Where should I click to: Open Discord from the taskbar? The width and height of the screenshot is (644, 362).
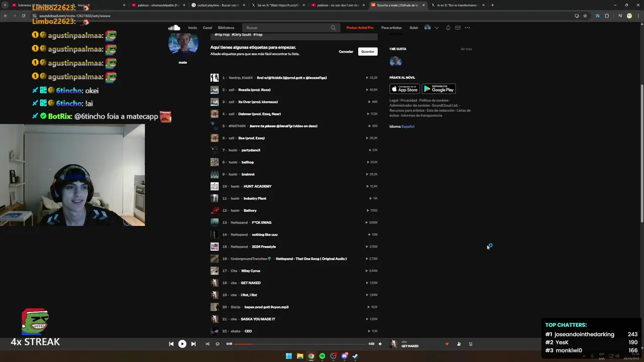[x=344, y=356]
